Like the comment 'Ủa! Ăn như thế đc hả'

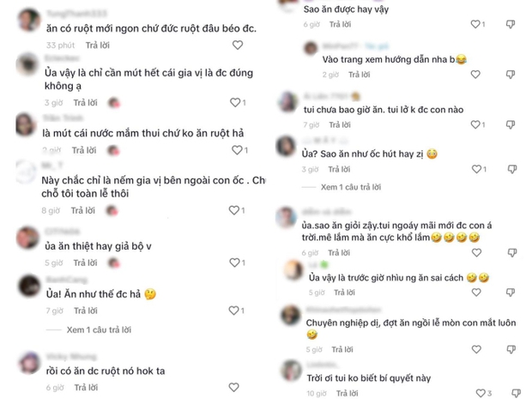tap(234, 310)
